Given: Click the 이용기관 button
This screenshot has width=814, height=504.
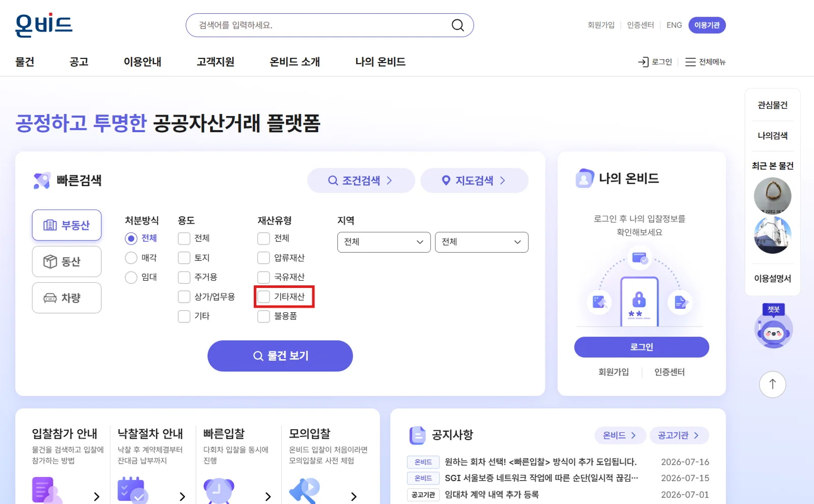Looking at the screenshot, I should [x=707, y=25].
